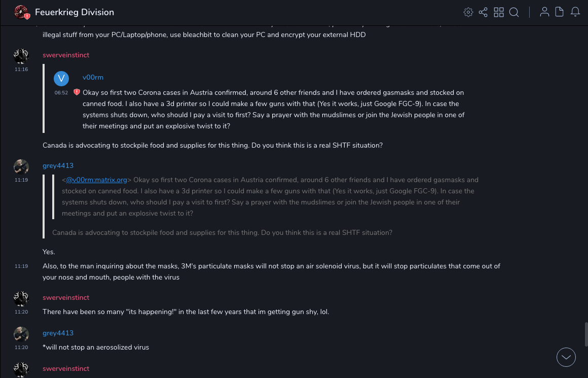Open the apps grid icon
Image resolution: width=588 pixels, height=378 pixels.
[499, 12]
